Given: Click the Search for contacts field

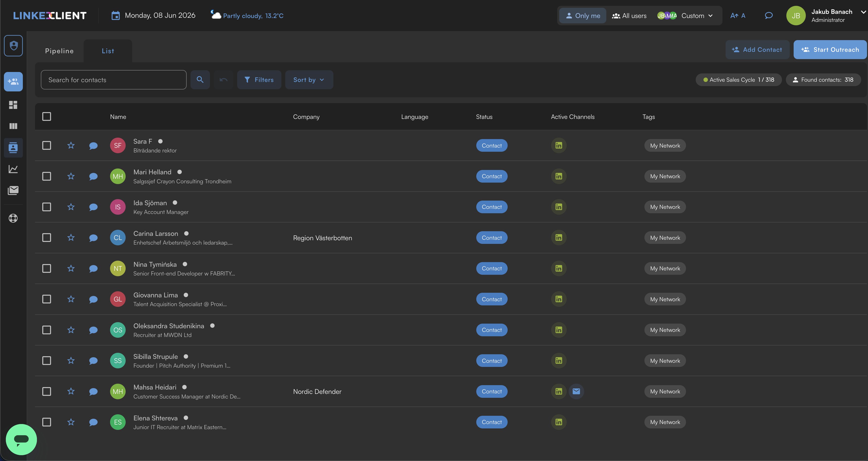Looking at the screenshot, I should pyautogui.click(x=113, y=80).
